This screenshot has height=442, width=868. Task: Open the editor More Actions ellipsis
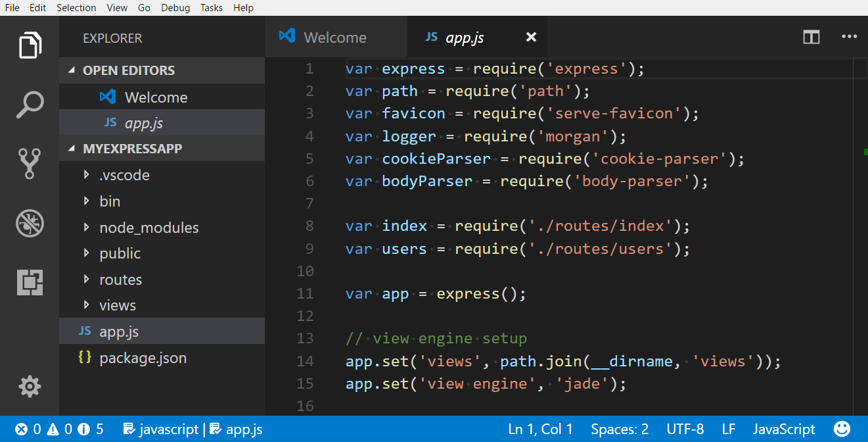(849, 37)
